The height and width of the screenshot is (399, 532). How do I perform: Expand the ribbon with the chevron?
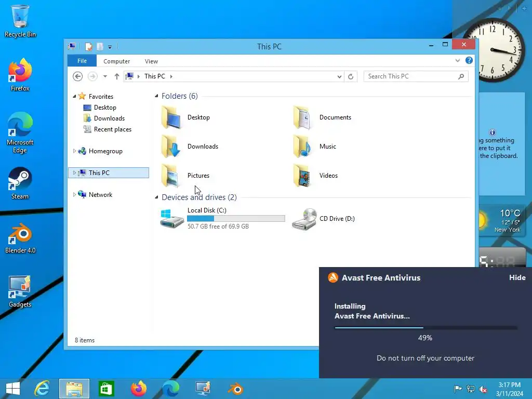(457, 60)
